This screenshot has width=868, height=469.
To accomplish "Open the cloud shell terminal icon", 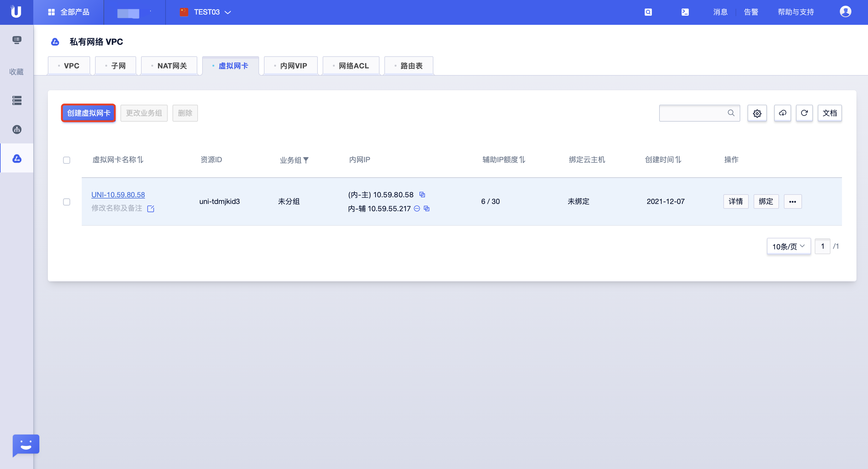I will pos(685,12).
